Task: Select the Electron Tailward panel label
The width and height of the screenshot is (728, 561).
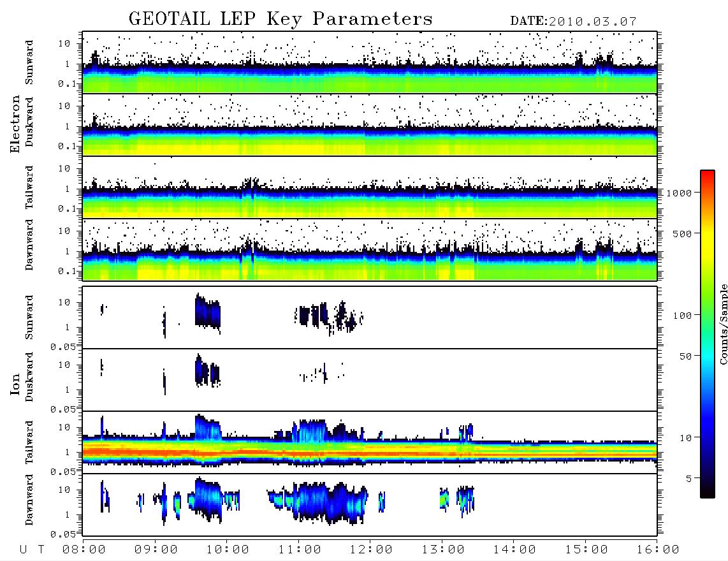Action: pyautogui.click(x=29, y=187)
